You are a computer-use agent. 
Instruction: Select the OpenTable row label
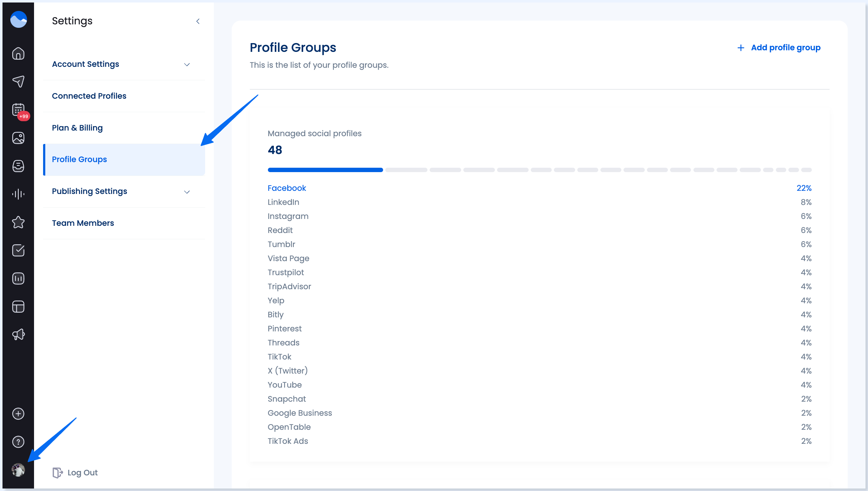click(x=289, y=427)
